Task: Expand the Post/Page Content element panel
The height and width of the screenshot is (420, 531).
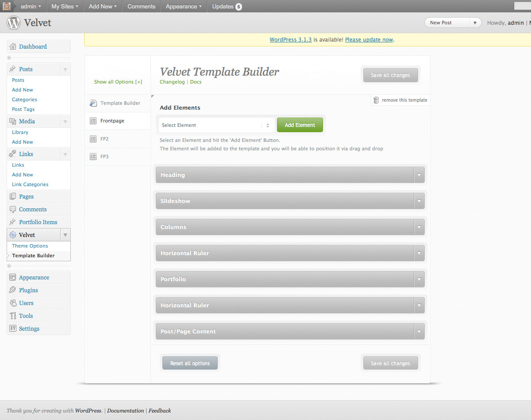Action: click(419, 332)
